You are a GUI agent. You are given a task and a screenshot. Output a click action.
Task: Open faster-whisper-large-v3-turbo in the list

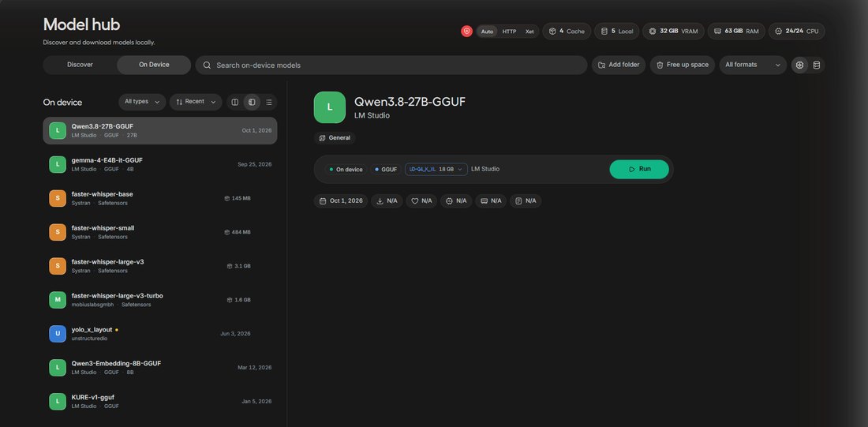click(160, 300)
